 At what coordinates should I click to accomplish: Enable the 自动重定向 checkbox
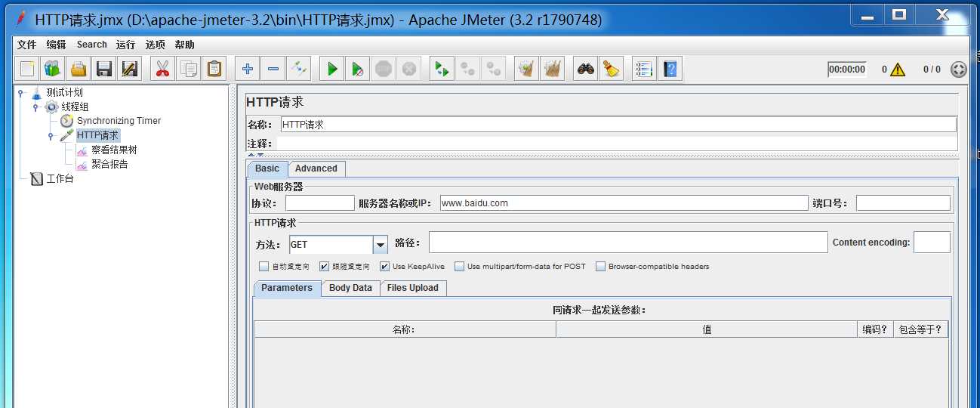(x=263, y=266)
